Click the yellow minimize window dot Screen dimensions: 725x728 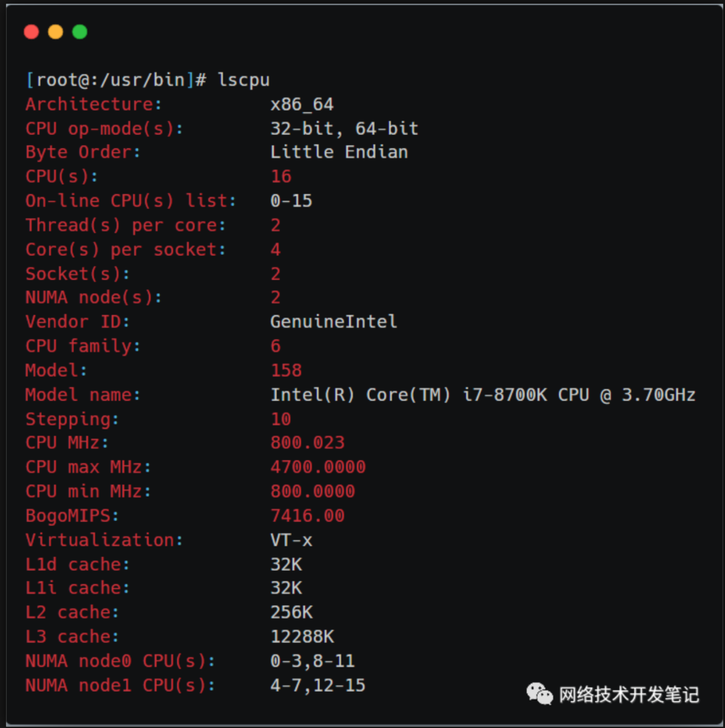pos(55,32)
